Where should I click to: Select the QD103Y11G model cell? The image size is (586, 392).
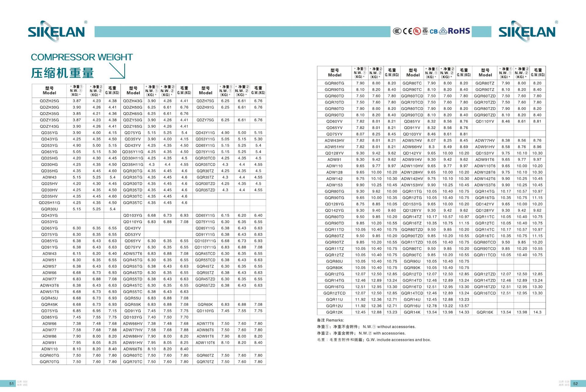(205, 241)
